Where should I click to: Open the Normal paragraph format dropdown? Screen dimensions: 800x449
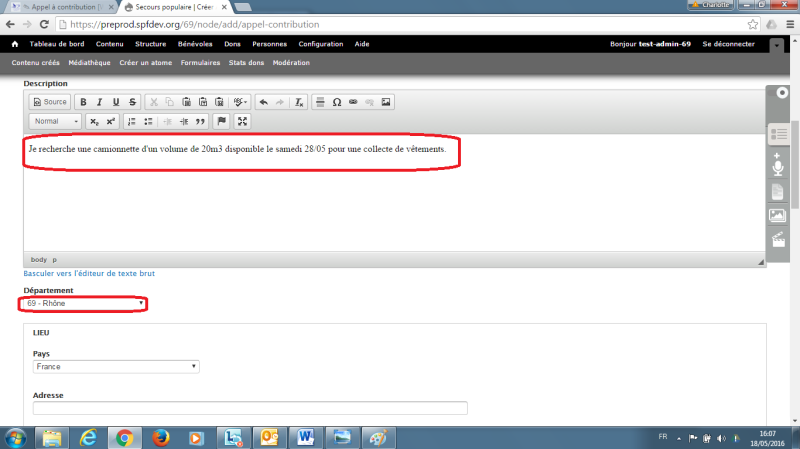(52, 121)
